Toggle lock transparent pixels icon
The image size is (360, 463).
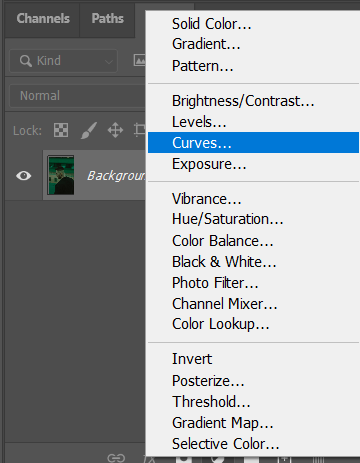pos(61,130)
